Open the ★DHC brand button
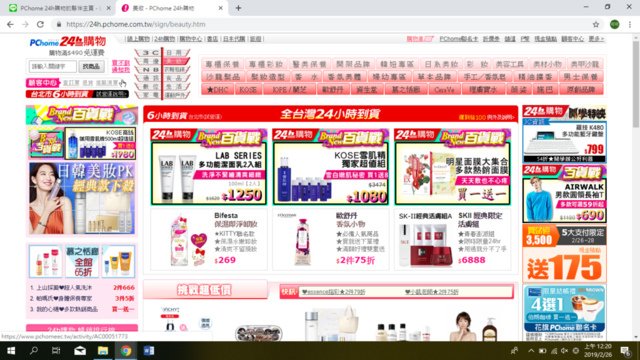 pos(218,89)
